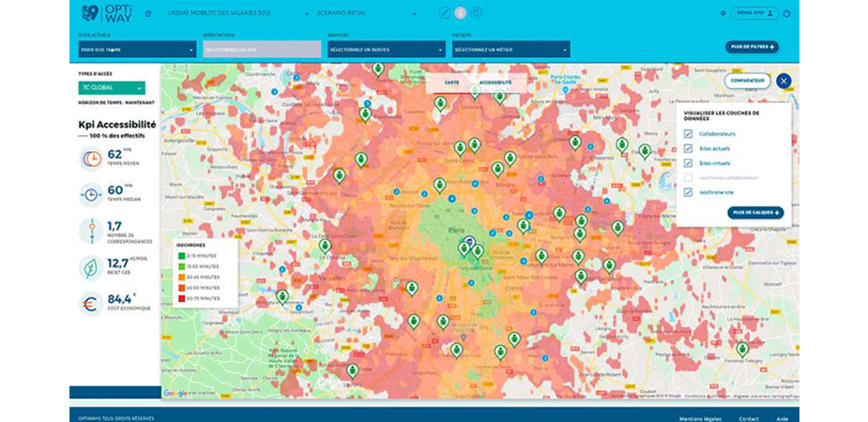The width and height of the screenshot is (868, 422).
Task: Open the TC Global access type dropdown
Action: (x=111, y=88)
